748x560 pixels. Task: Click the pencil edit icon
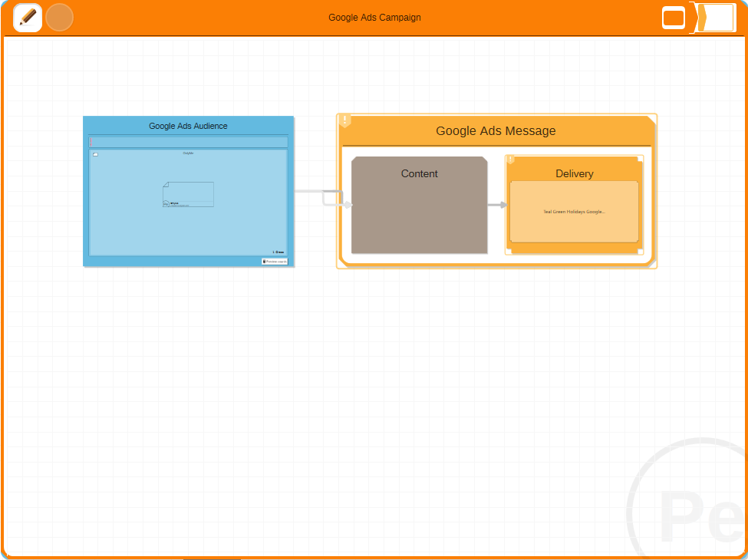click(28, 18)
